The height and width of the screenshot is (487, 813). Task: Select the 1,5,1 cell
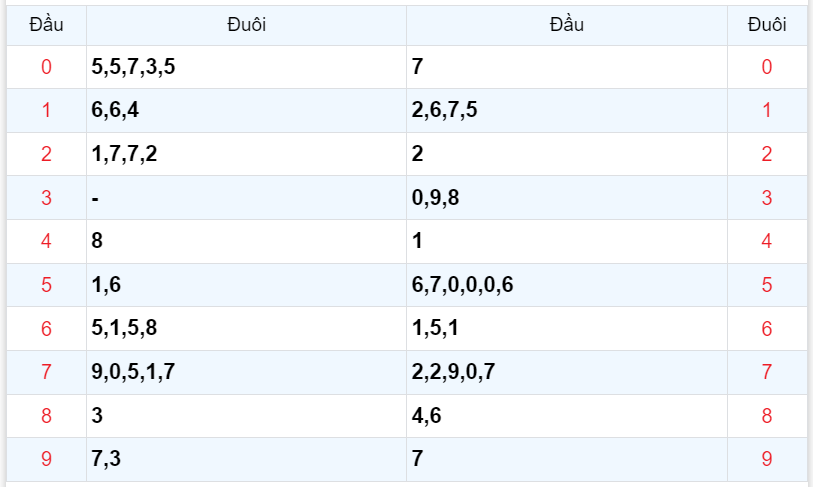tap(435, 329)
